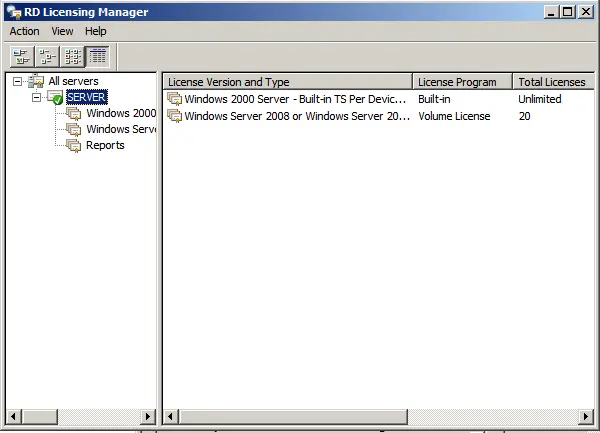Switch to List view in toolbar
Image resolution: width=600 pixels, height=433 pixels.
click(72, 57)
